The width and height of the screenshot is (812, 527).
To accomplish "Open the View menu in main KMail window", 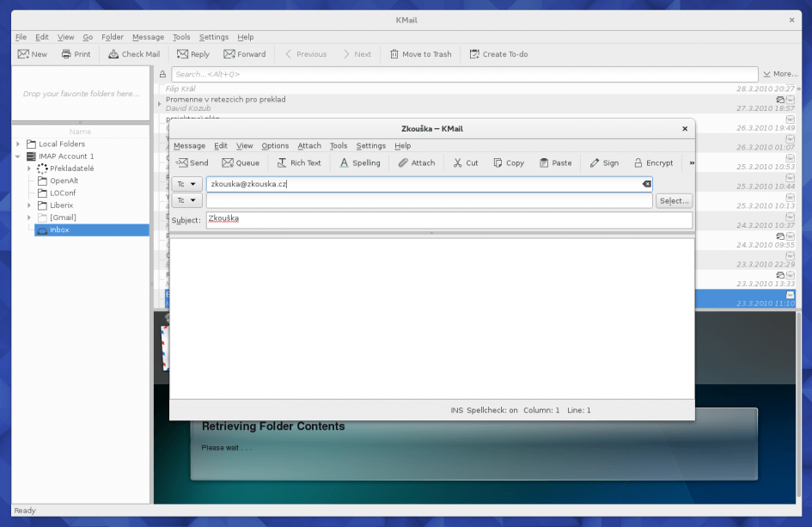I will [66, 37].
